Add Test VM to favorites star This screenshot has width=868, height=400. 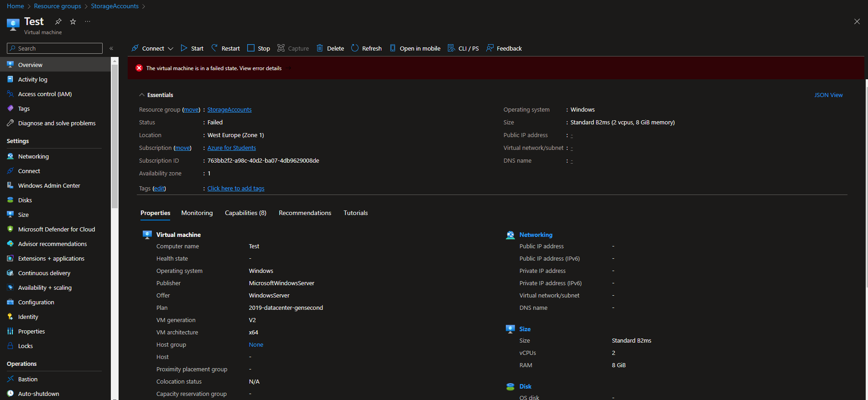(x=73, y=21)
